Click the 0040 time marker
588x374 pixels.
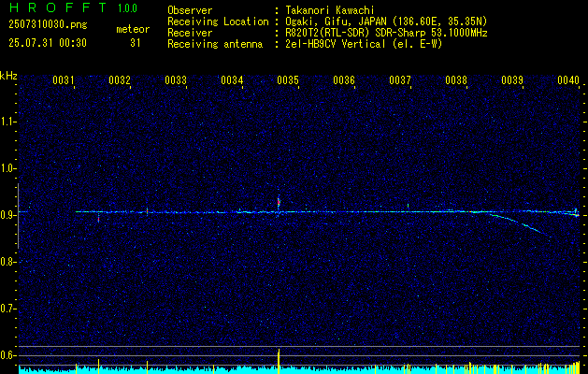pyautogui.click(x=568, y=79)
